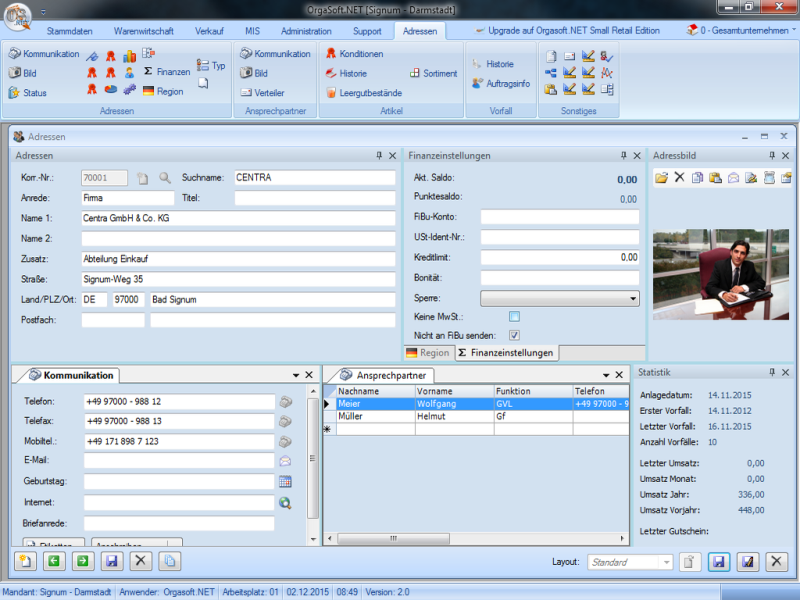Open image file in Adressbild toolbar

(661, 178)
